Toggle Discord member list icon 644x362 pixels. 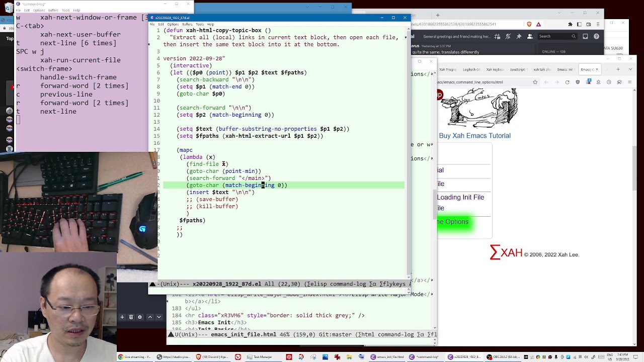coord(529,36)
